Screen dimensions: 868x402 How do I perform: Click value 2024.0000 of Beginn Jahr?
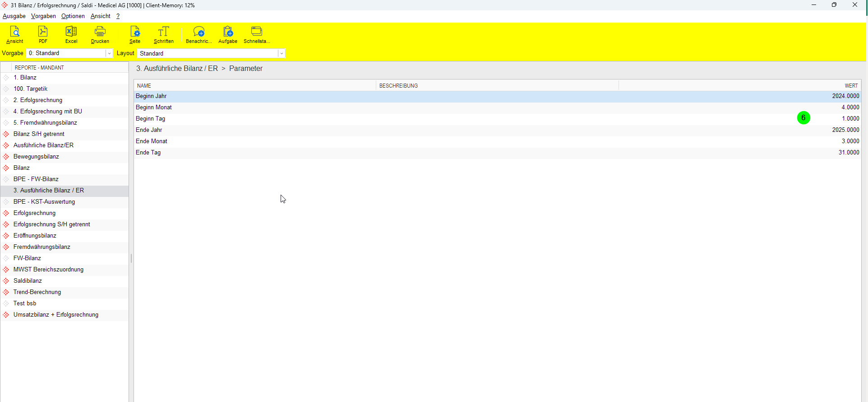[845, 96]
